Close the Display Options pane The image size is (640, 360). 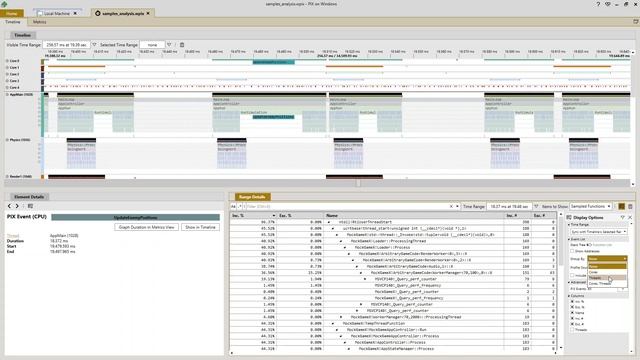pyautogui.click(x=630, y=218)
